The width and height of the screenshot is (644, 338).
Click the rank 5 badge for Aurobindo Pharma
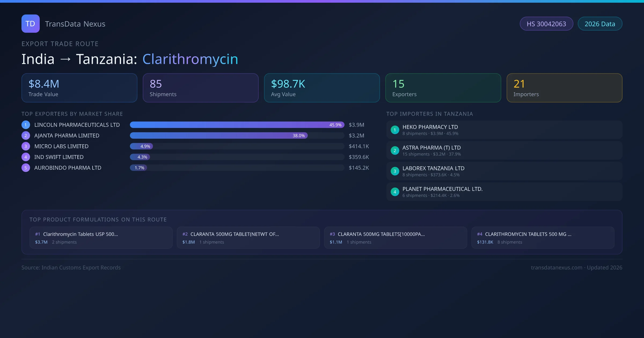pos(25,168)
